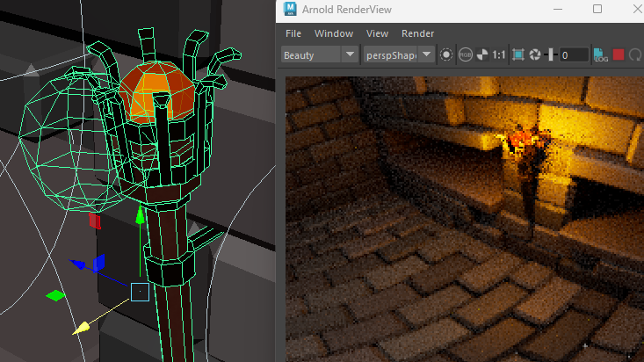Click the exposure value input field

click(x=575, y=54)
